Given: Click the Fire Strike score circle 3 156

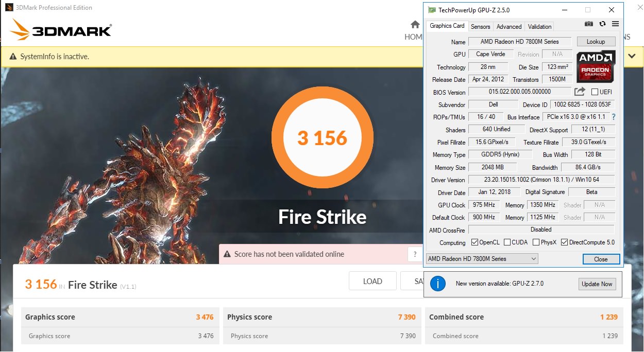Looking at the screenshot, I should [322, 138].
